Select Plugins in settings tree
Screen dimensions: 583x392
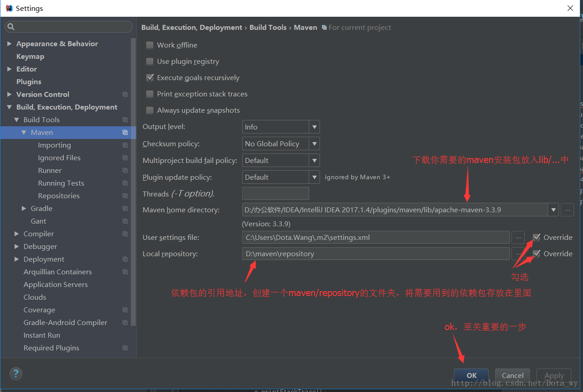point(29,82)
